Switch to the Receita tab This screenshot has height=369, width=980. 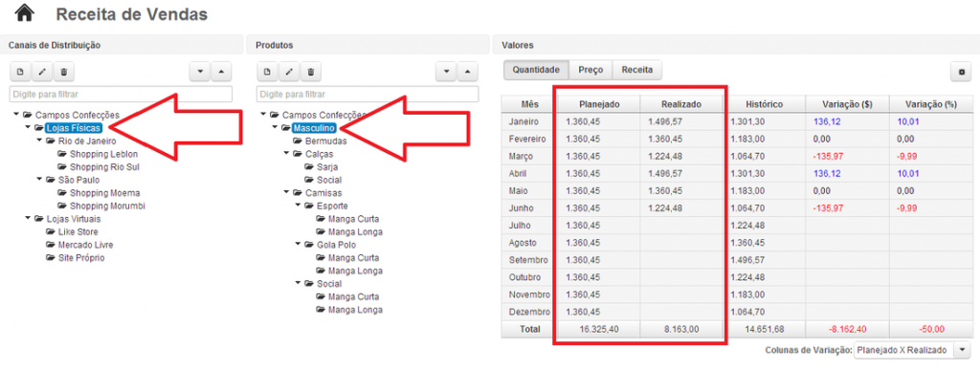636,70
